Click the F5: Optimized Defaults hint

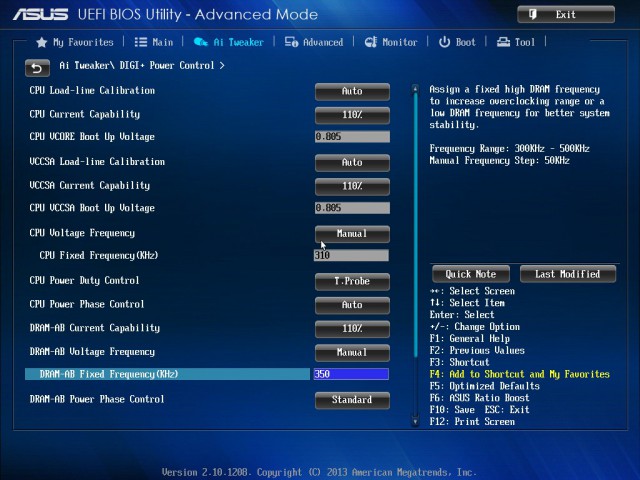[484, 386]
